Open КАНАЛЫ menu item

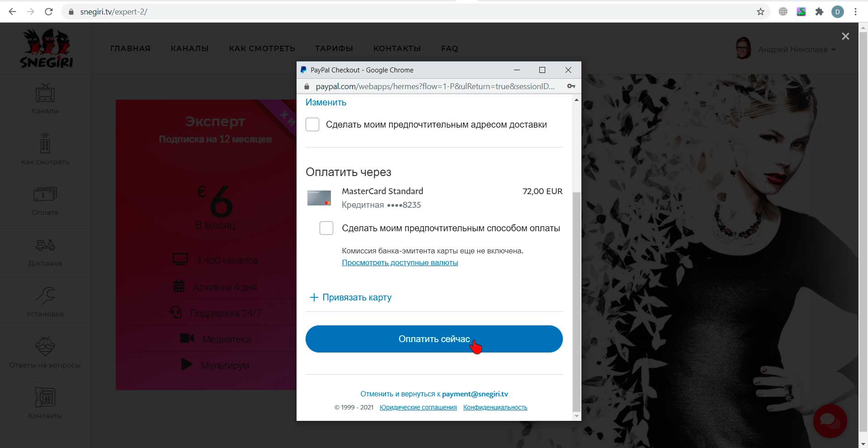click(190, 48)
